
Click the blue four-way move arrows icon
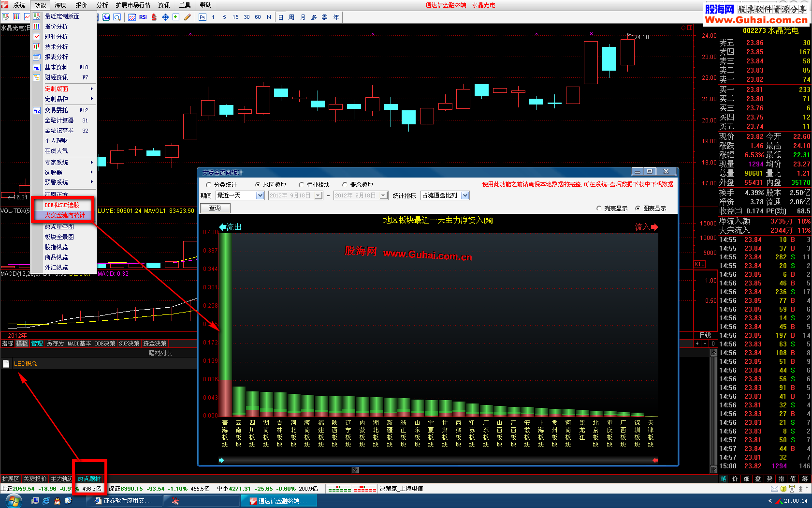click(x=165, y=17)
